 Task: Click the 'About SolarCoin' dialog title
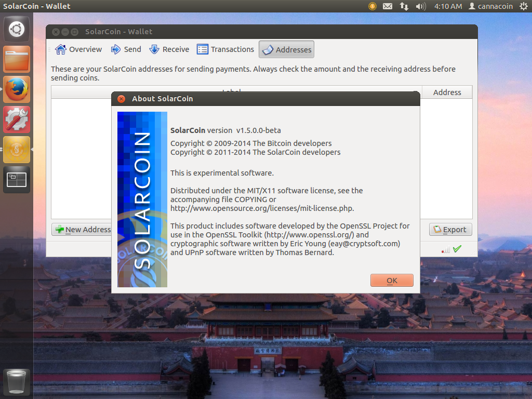pyautogui.click(x=163, y=99)
